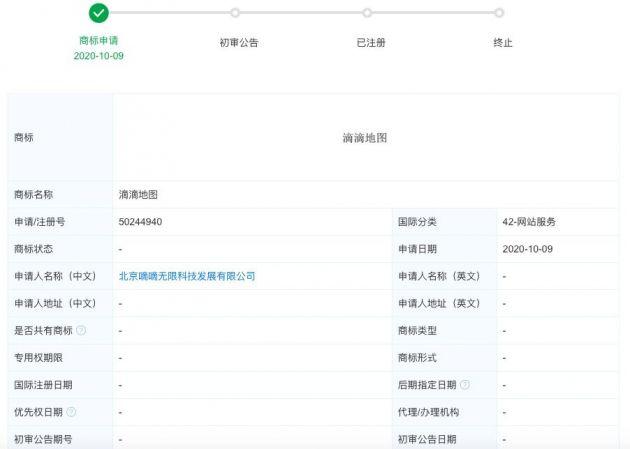Select the 商标名称 value 滴滴地图
This screenshot has width=630, height=449.
coord(138,194)
